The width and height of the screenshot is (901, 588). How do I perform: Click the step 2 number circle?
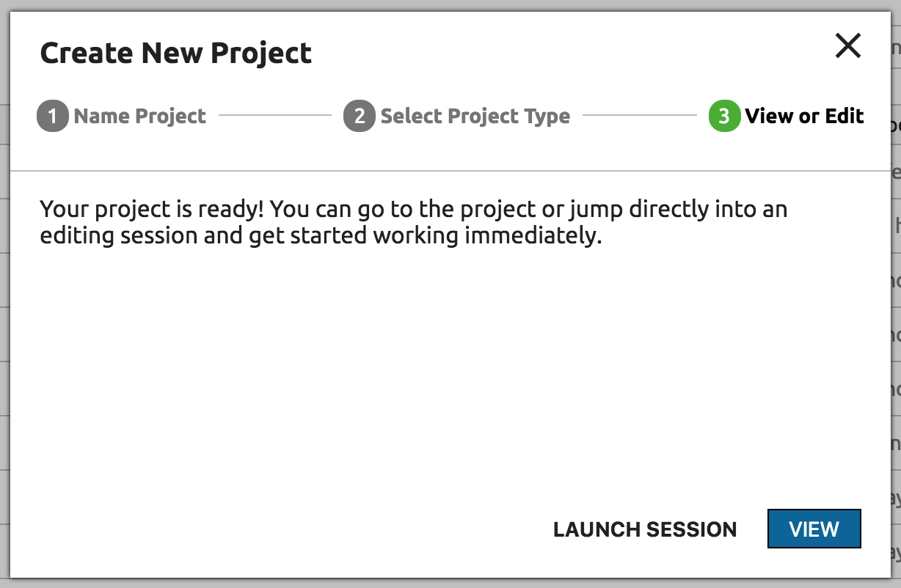359,117
